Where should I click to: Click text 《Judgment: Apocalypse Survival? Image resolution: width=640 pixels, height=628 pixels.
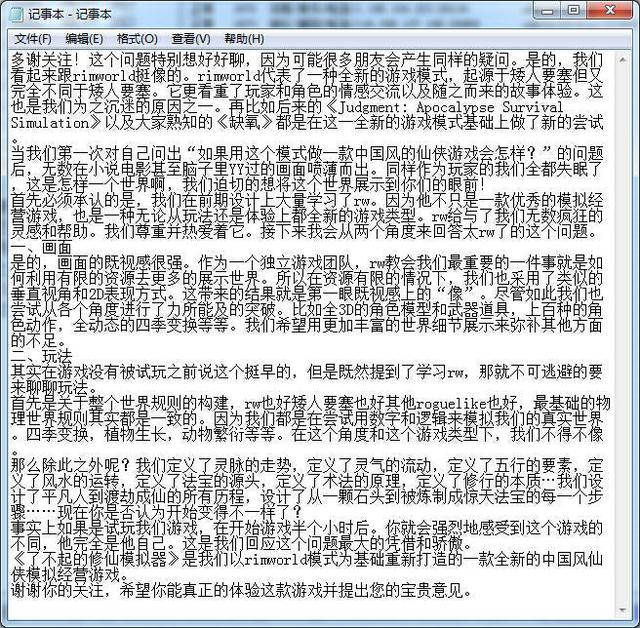(x=446, y=107)
